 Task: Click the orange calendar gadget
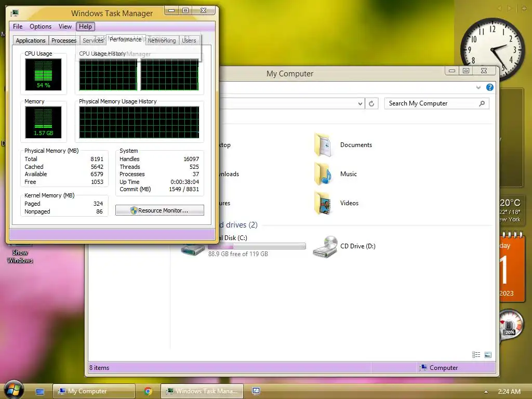click(512, 268)
